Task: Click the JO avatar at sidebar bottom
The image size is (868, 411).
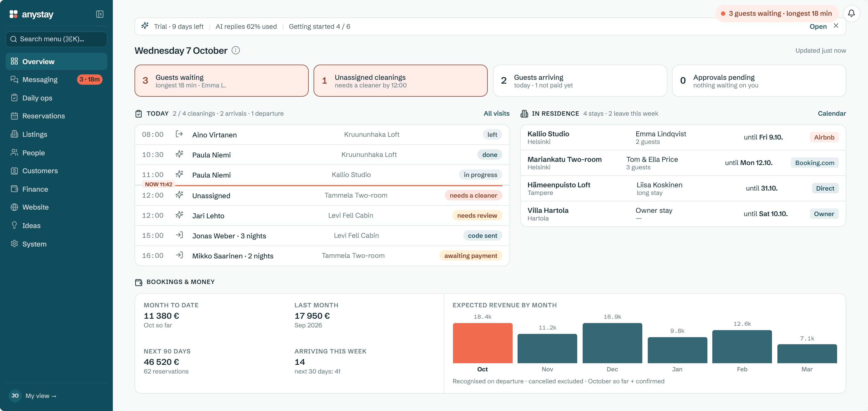Action: [15, 396]
